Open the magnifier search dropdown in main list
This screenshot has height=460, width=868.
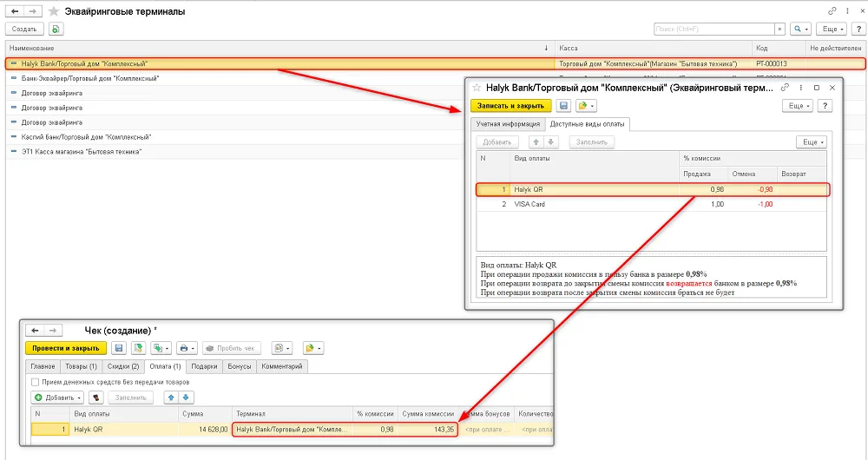800,29
